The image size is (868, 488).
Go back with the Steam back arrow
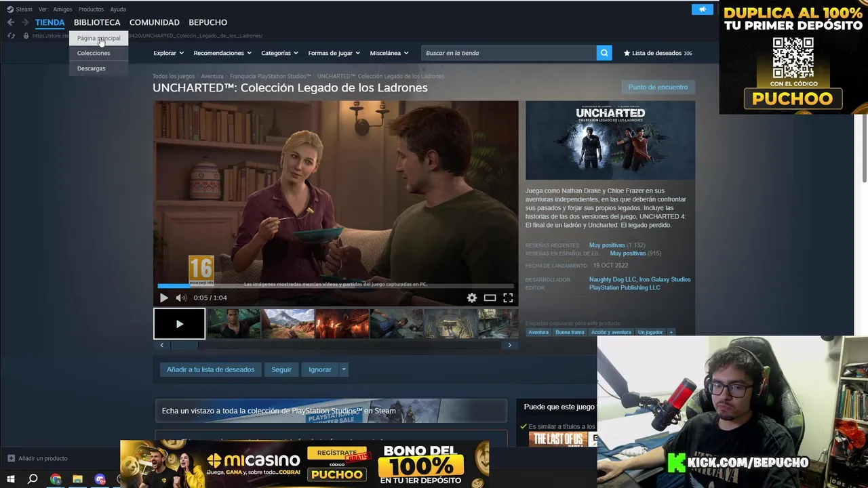click(x=10, y=22)
